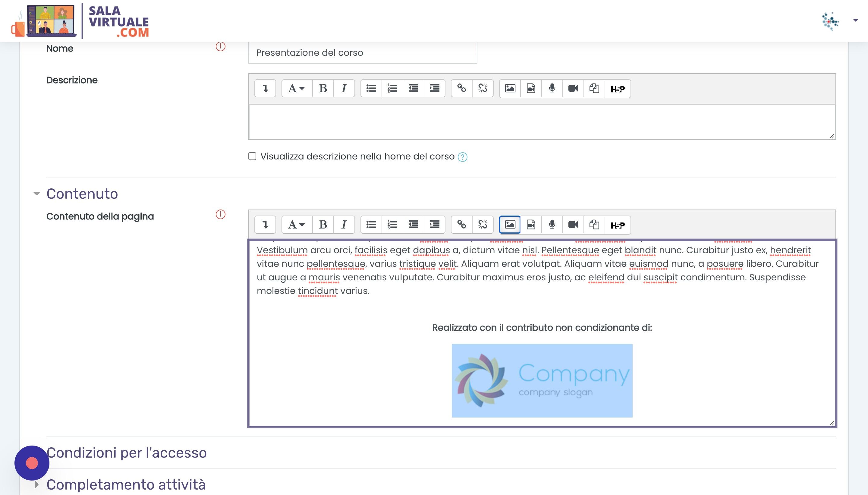
Task: Insert numbered list in Descrizione editor
Action: 392,88
